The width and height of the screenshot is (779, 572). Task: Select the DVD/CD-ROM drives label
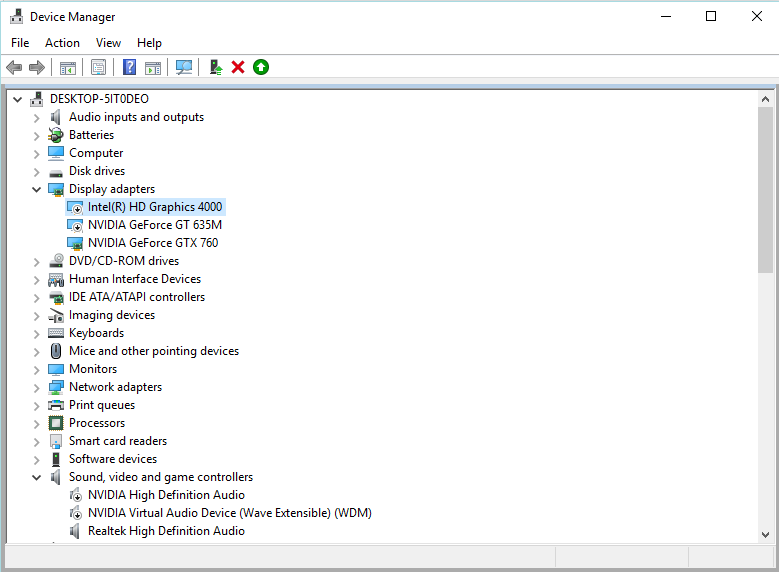point(124,261)
